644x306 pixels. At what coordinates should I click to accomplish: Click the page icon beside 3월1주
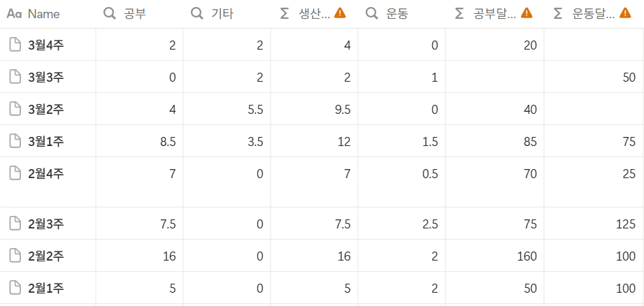point(15,141)
